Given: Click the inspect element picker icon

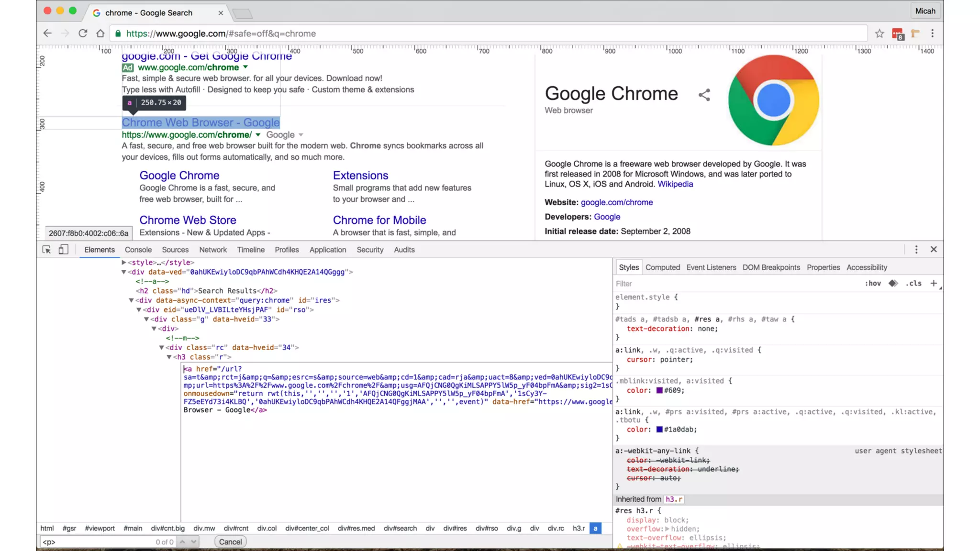Looking at the screenshot, I should (x=46, y=250).
